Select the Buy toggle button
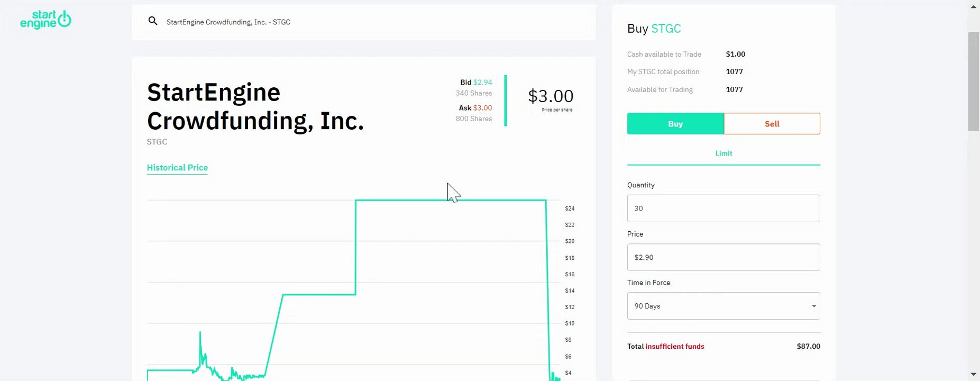980x381 pixels. (x=675, y=124)
